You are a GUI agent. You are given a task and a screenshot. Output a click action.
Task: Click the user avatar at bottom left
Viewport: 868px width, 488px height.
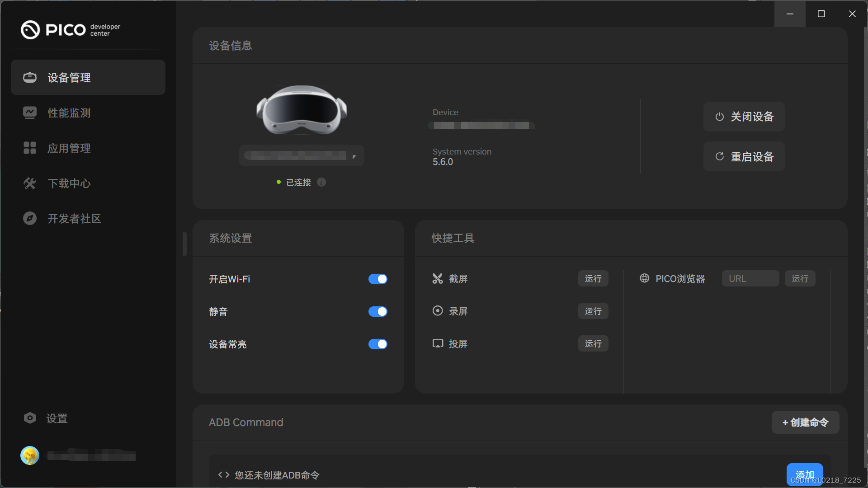(x=29, y=455)
